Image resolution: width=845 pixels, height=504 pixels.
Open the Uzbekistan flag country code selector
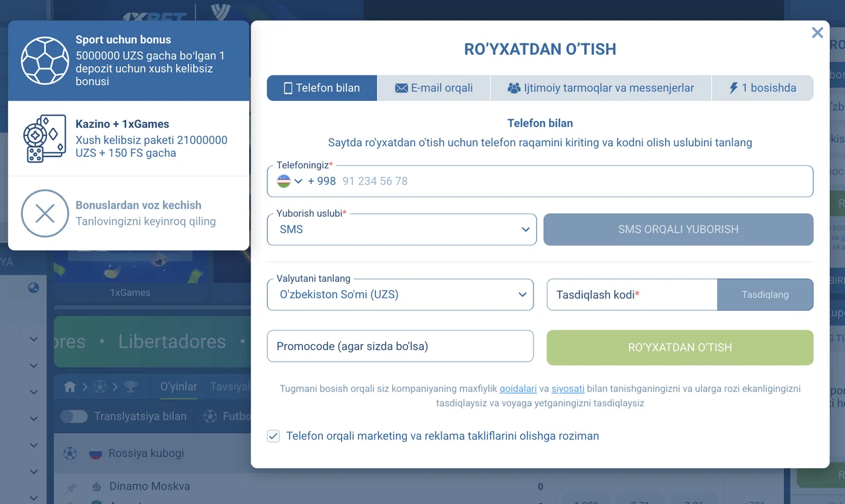point(290,181)
